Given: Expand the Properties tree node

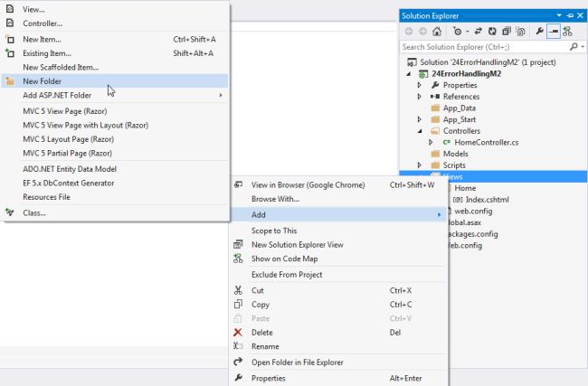Looking at the screenshot, I should (420, 85).
